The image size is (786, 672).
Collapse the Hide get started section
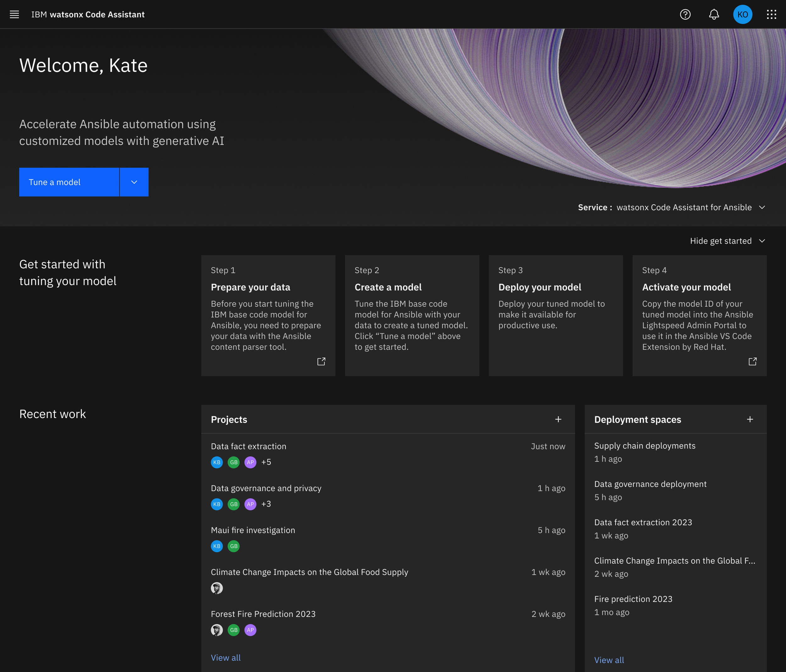[727, 241]
